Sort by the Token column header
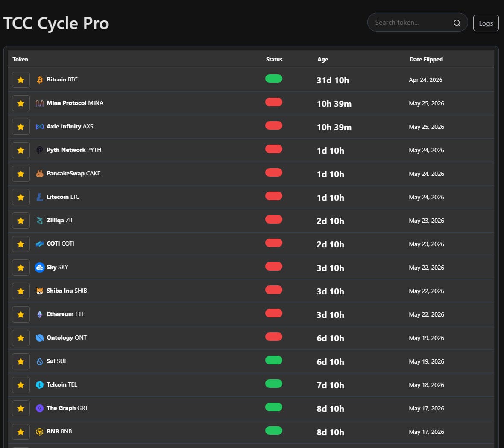Viewport: 504px width, 448px height. (20, 59)
